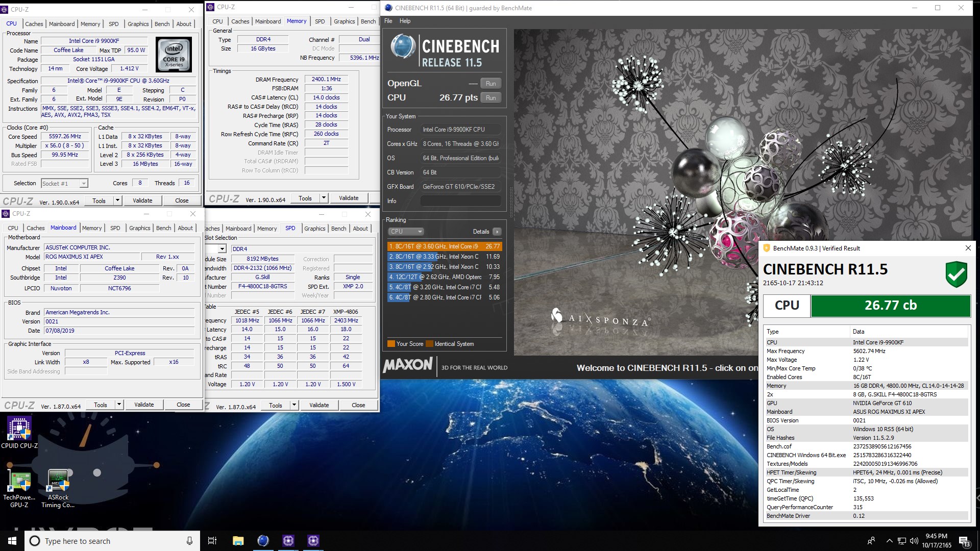Open Cinebench Help menu
The width and height of the screenshot is (980, 551).
coord(405,21)
